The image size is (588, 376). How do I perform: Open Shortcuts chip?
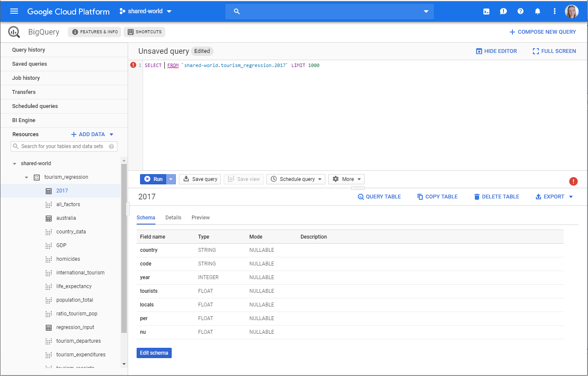click(x=144, y=32)
